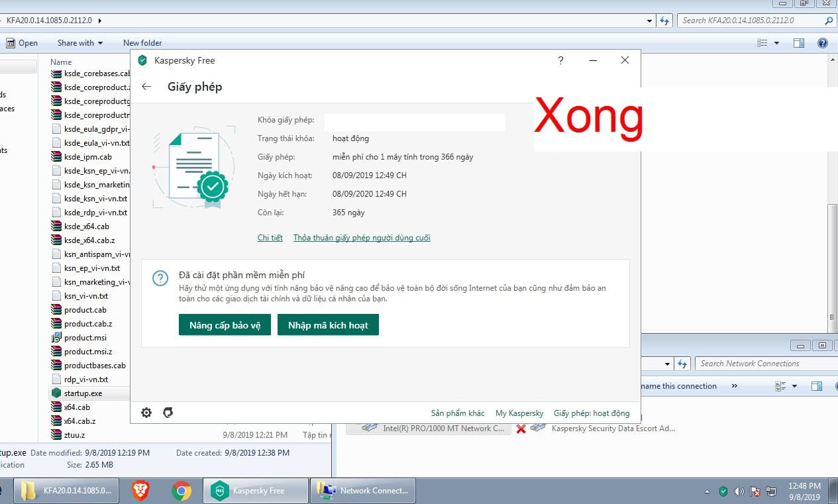The height and width of the screenshot is (504, 838).
Task: Toggle the preview pane icon in Explorer
Action: coord(799,43)
